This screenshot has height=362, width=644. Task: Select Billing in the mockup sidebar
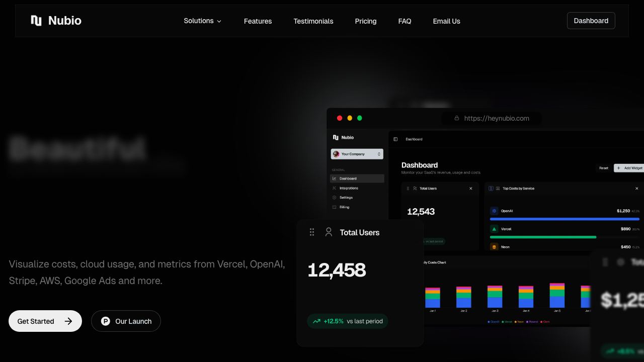357,207
